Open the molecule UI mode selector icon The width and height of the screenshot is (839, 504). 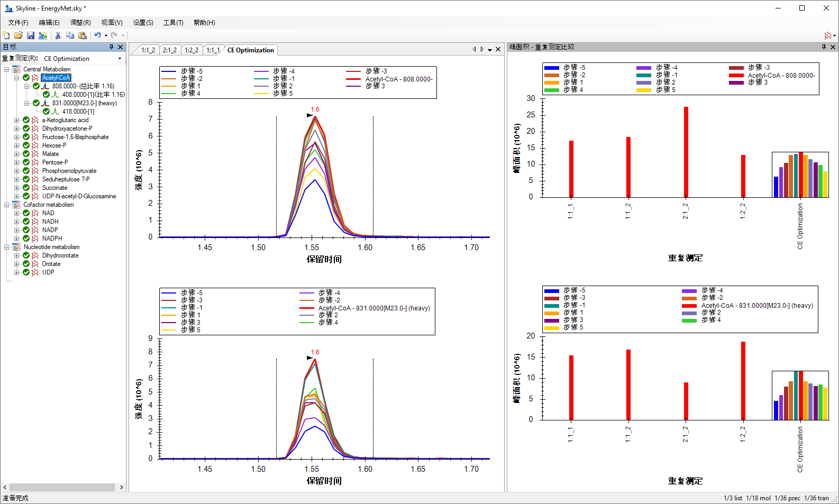pos(828,35)
